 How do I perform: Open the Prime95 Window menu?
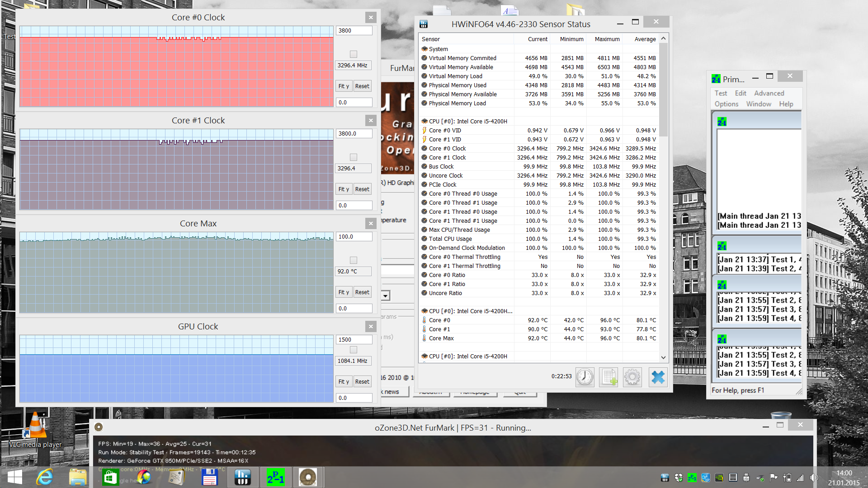[759, 104]
